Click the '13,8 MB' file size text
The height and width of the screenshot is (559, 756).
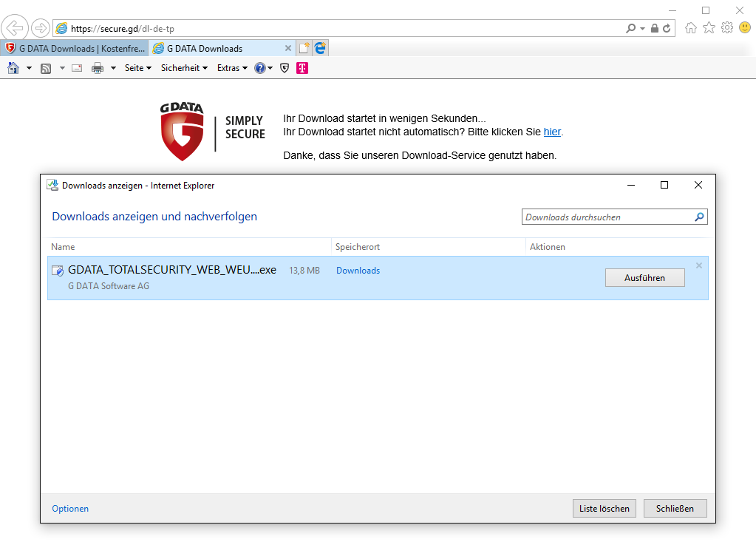point(304,271)
